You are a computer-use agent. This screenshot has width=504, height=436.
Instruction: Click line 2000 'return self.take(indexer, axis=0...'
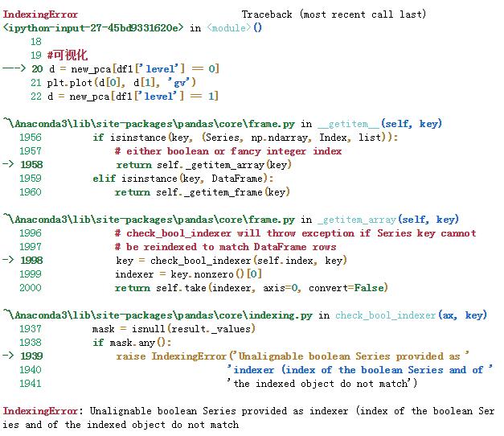[252, 288]
